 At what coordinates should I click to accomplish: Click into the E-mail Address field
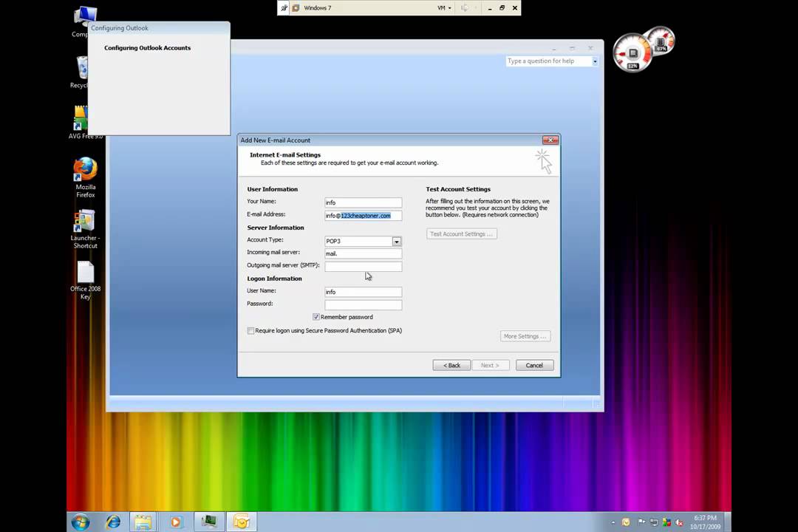pyautogui.click(x=364, y=215)
